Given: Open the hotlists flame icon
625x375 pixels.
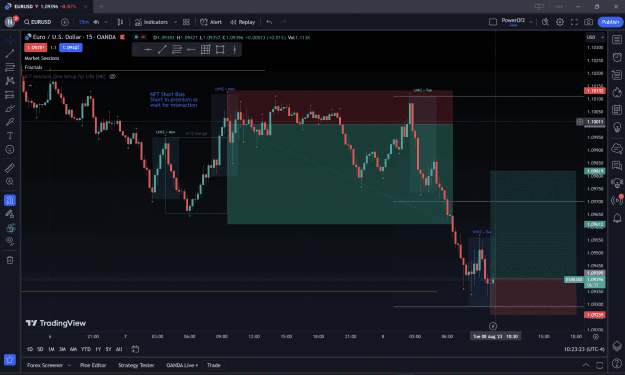Looking at the screenshot, I should pos(617,92).
